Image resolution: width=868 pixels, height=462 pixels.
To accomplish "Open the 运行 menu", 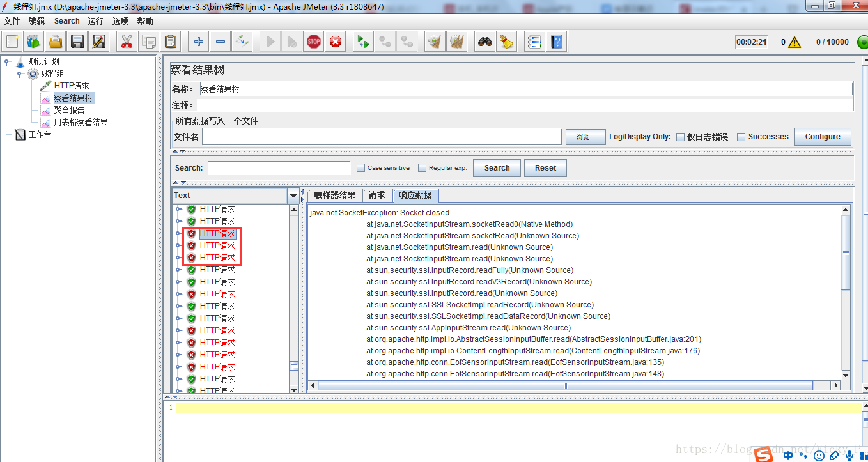I will [96, 21].
